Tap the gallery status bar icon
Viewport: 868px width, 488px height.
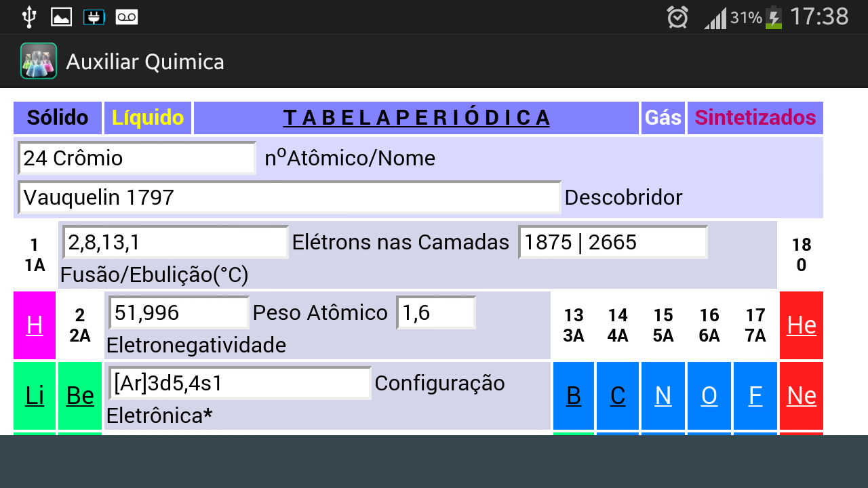[61, 17]
